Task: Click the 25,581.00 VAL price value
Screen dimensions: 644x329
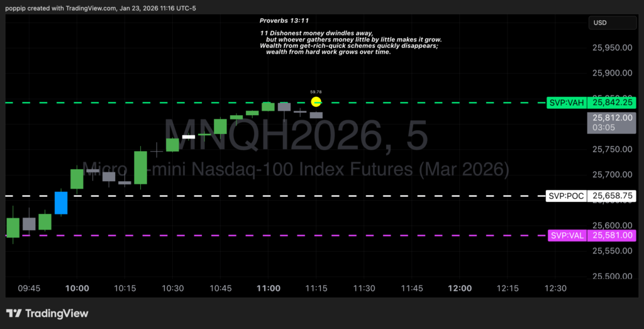Action: click(612, 236)
